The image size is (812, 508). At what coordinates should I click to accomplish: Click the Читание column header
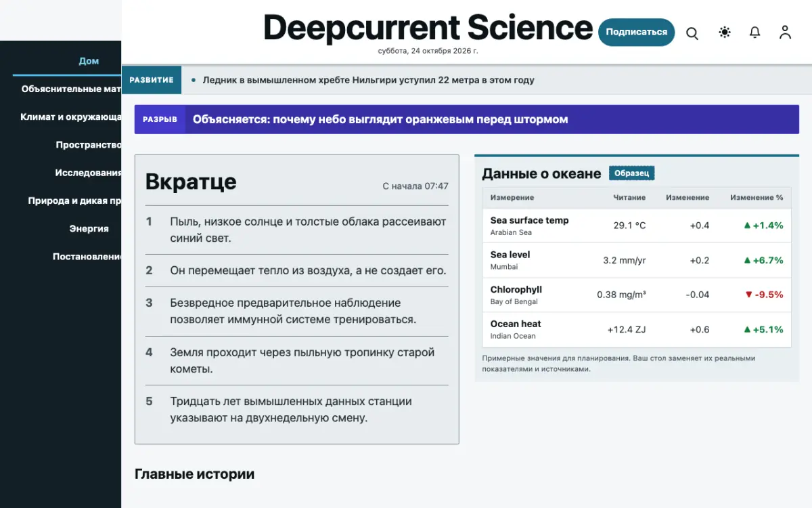(x=629, y=198)
